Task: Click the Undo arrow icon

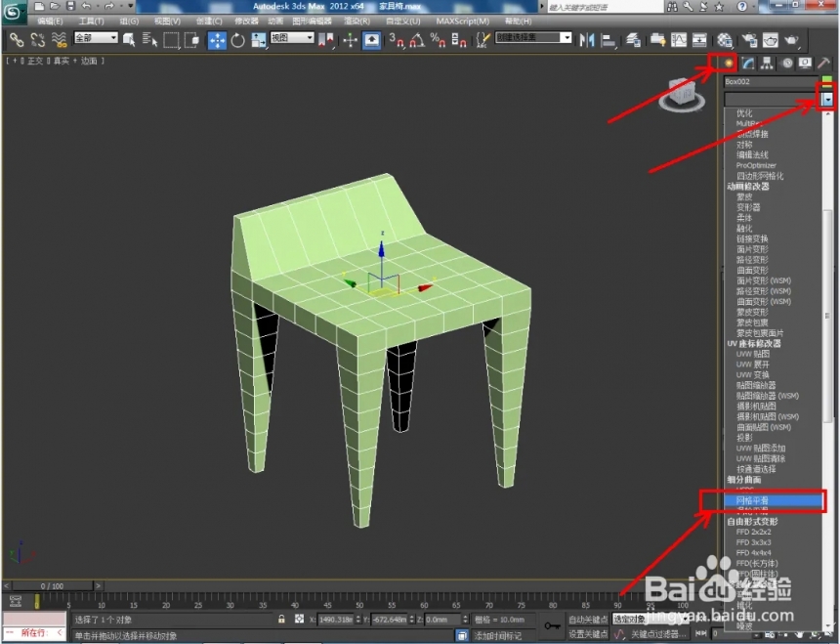Action: point(86,6)
